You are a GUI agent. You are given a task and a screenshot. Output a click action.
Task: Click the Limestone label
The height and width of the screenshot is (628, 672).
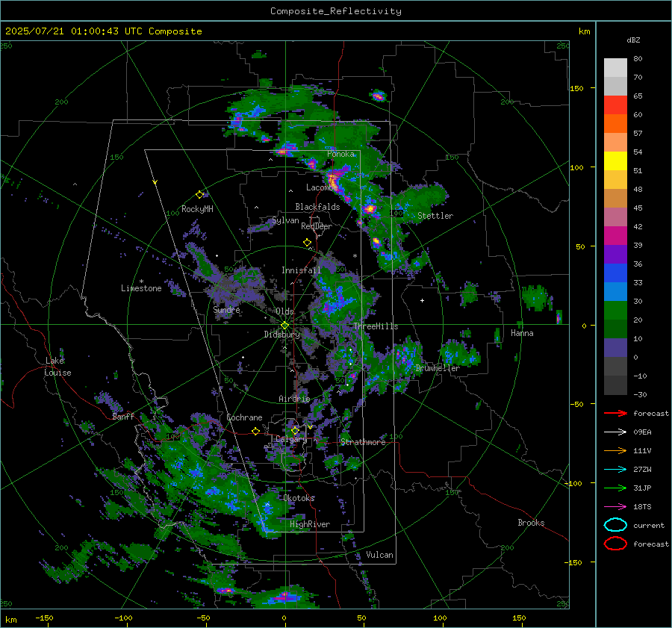[x=141, y=288]
